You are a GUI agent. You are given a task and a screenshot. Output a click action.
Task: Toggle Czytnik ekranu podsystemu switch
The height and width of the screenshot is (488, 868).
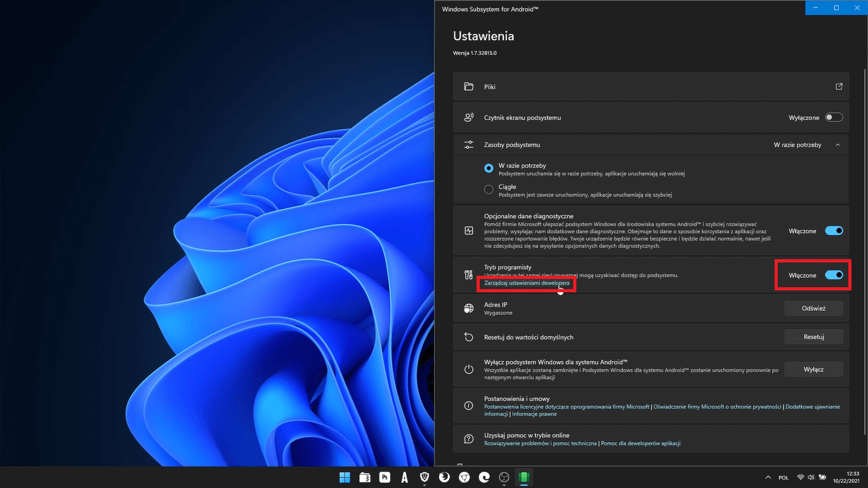[x=834, y=118]
